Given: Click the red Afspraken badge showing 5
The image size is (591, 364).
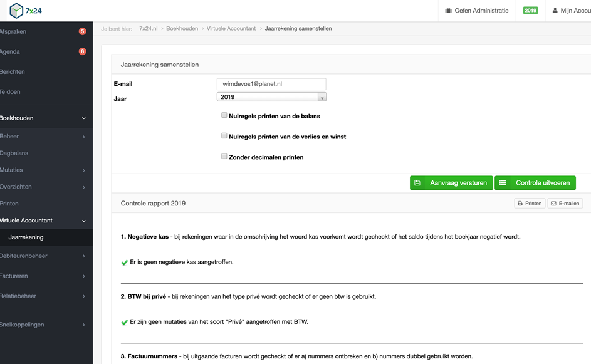Looking at the screenshot, I should point(82,31).
